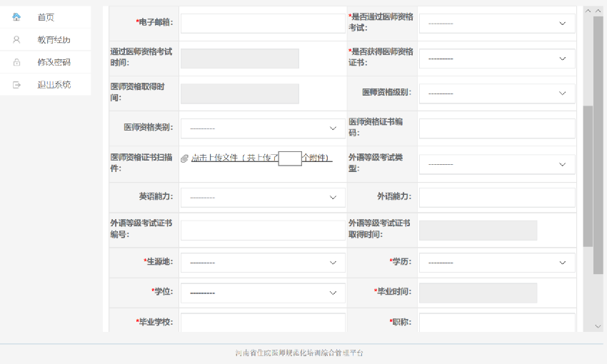Click scroll-up arrow of inner scrollbar

[588, 11]
